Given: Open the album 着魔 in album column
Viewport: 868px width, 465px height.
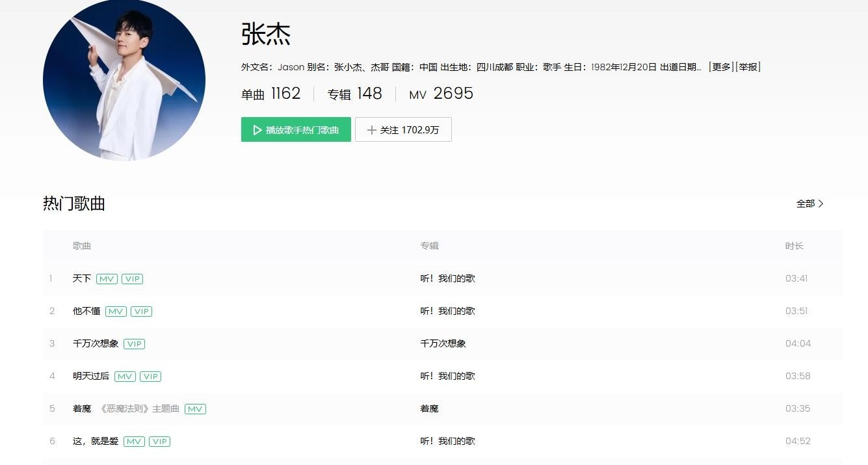Looking at the screenshot, I should coord(429,408).
